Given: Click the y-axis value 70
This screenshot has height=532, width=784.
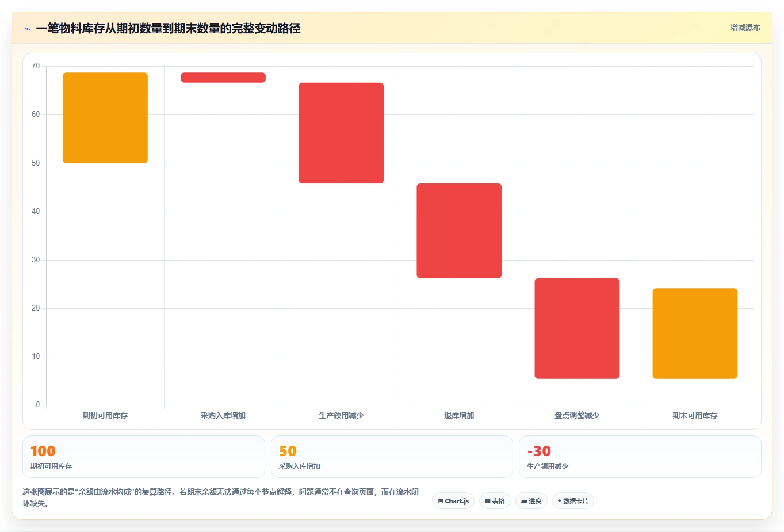Looking at the screenshot, I should coord(36,66).
